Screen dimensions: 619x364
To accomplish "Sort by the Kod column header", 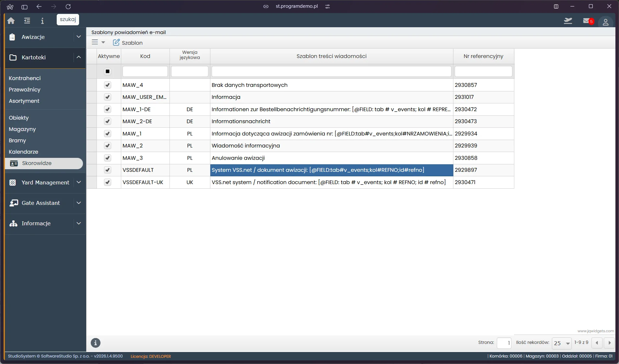I will (145, 56).
